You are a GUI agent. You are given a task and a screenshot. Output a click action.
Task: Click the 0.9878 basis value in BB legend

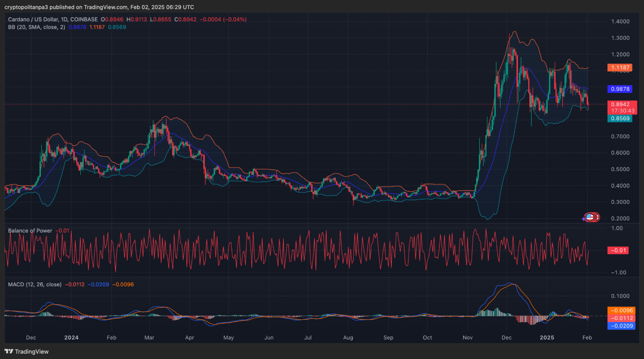pyautogui.click(x=77, y=27)
